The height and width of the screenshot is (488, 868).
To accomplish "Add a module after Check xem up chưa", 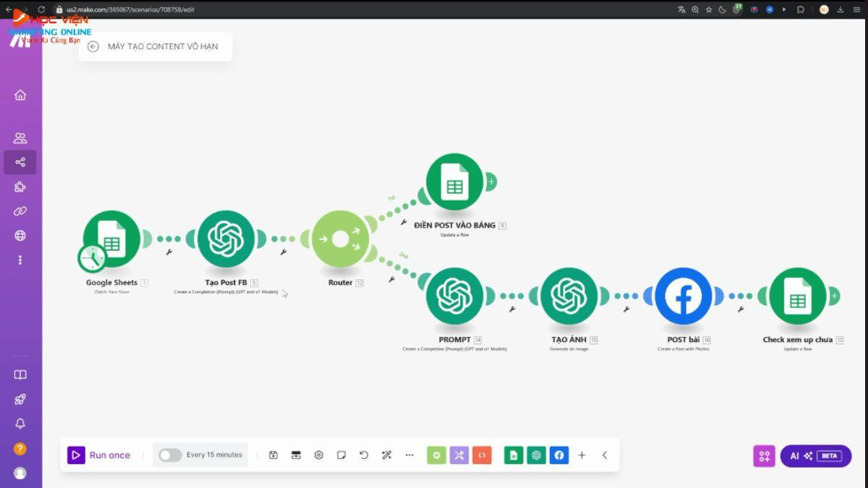I will click(x=834, y=295).
